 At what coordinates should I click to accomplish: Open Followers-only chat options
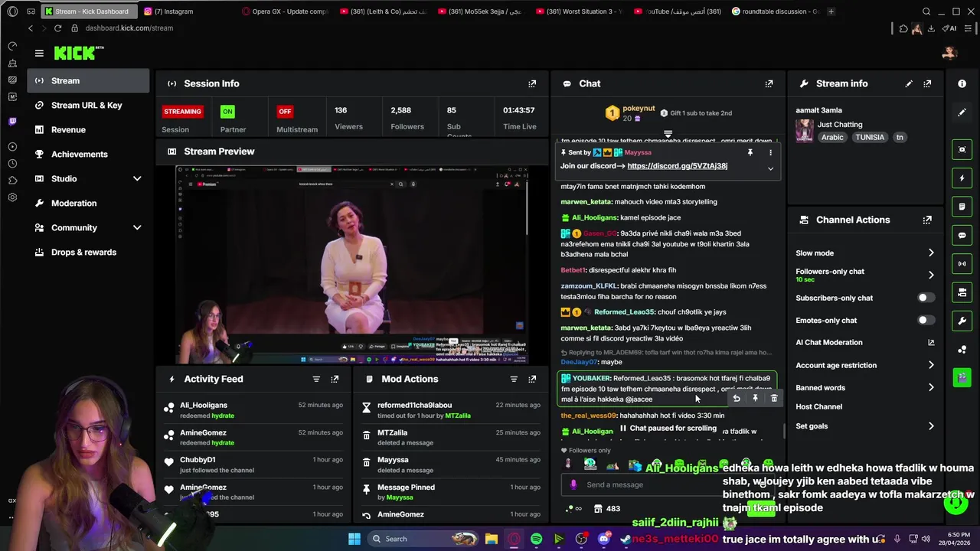pos(865,275)
